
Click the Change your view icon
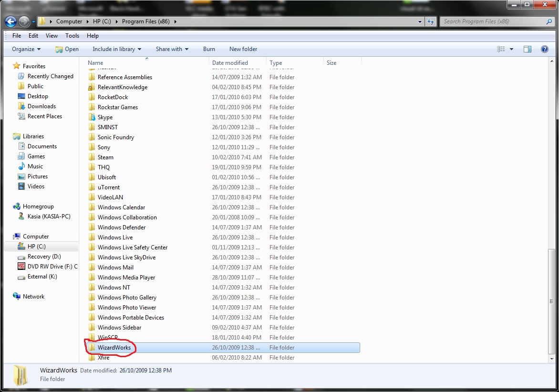coord(501,49)
